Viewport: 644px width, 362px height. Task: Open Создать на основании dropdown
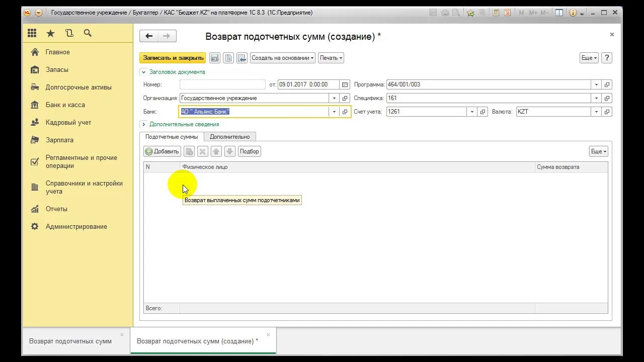(x=282, y=58)
